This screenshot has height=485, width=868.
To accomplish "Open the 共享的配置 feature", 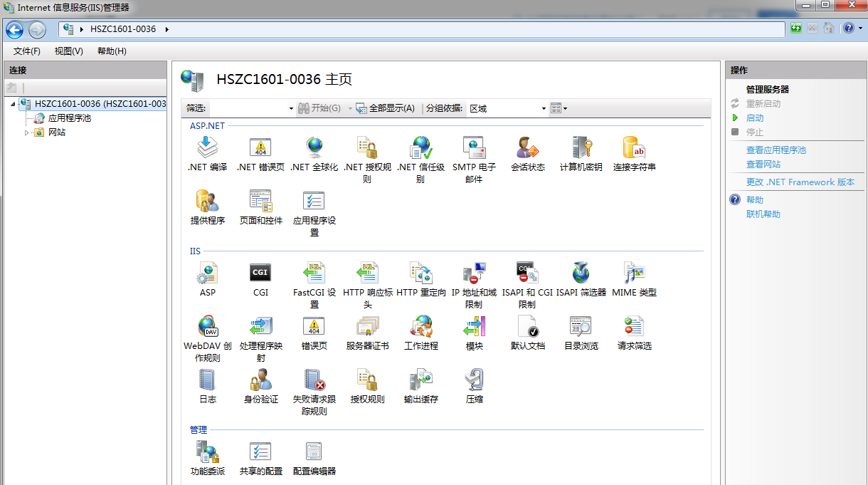I will (x=260, y=459).
